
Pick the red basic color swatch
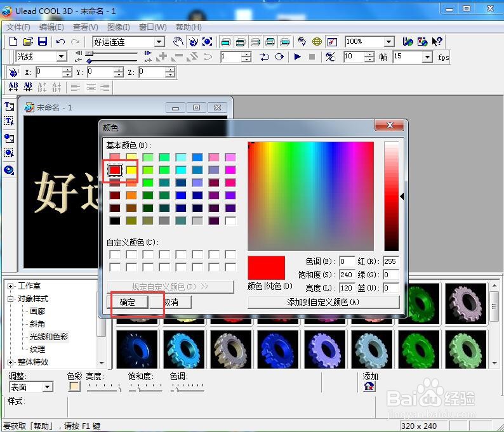115,170
